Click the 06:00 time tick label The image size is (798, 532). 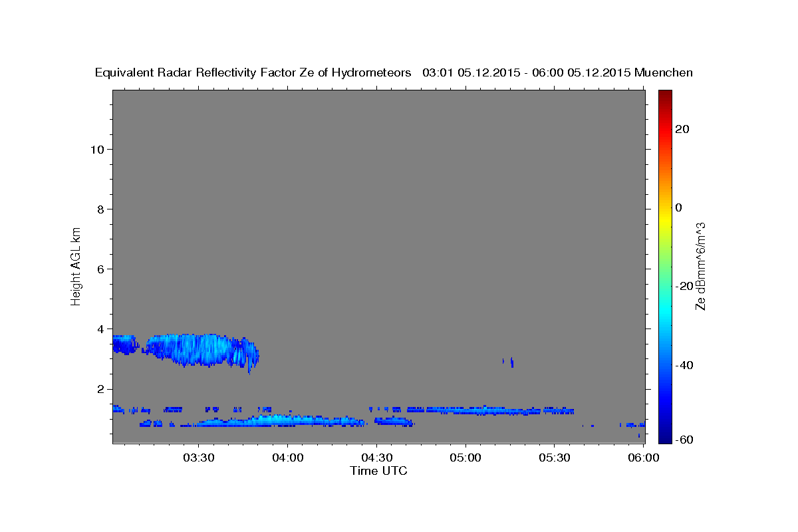pyautogui.click(x=644, y=458)
